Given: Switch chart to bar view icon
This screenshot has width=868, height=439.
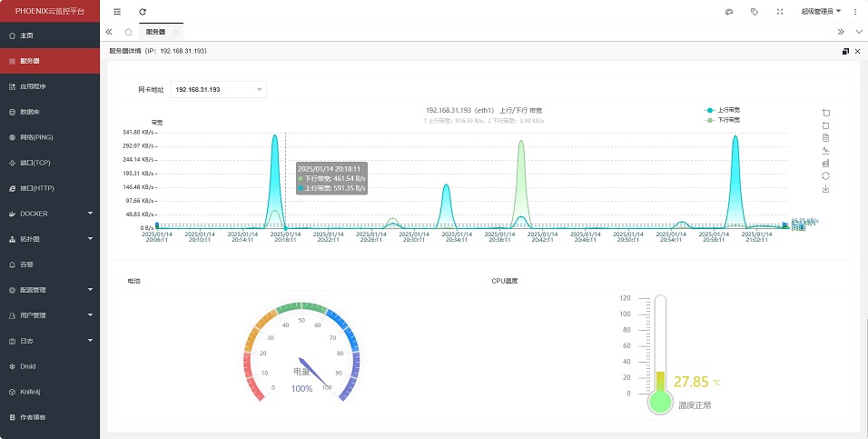Looking at the screenshot, I should pos(825,163).
